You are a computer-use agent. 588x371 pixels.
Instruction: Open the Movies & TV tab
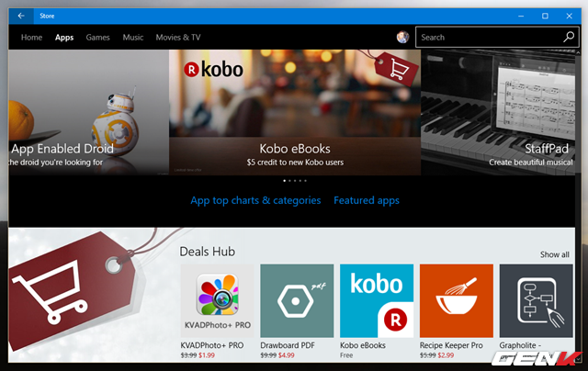tap(178, 37)
